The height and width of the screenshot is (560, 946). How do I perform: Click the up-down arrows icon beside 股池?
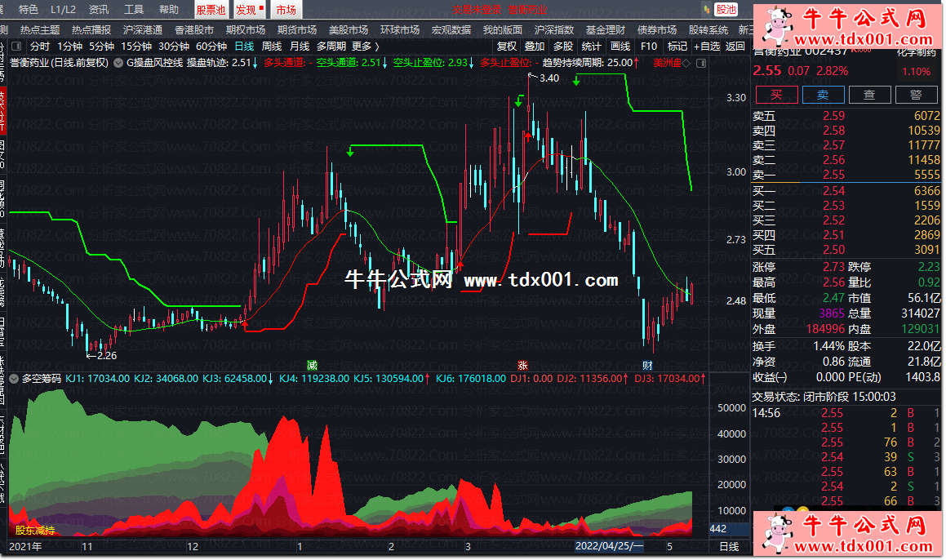(707, 10)
